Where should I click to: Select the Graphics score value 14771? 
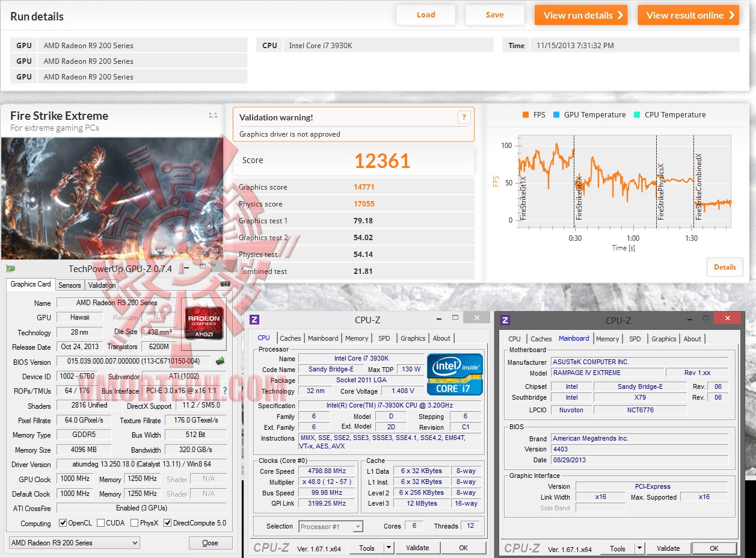coord(364,187)
